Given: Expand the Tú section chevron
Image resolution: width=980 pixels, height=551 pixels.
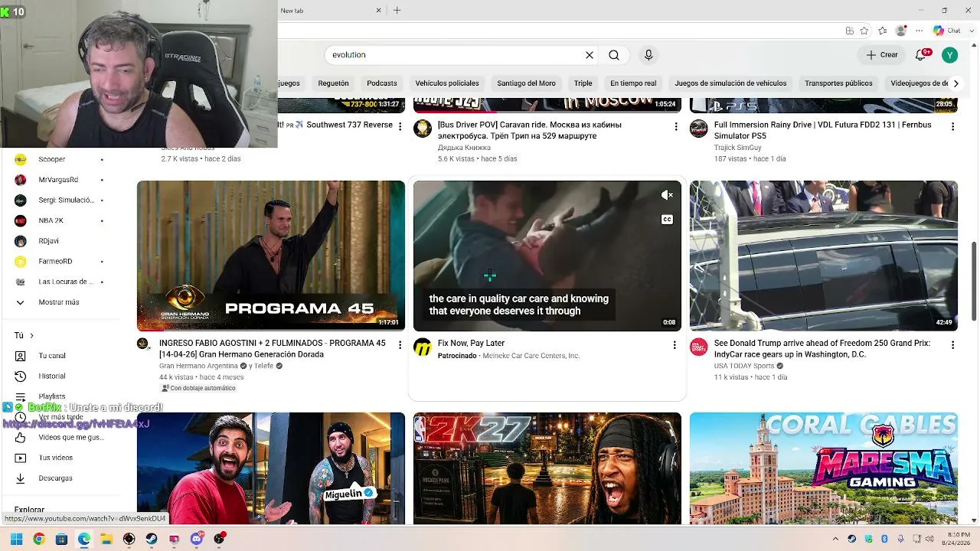Looking at the screenshot, I should tap(31, 335).
